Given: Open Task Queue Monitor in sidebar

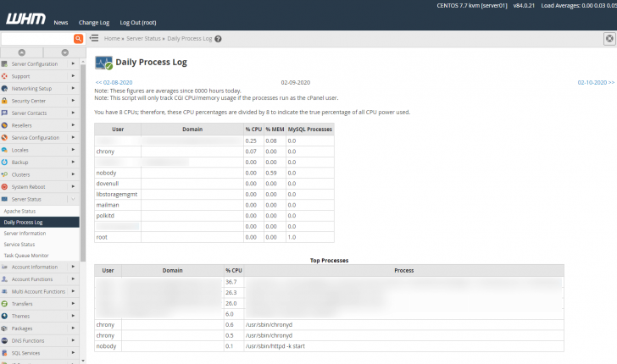Looking at the screenshot, I should click(26, 255).
